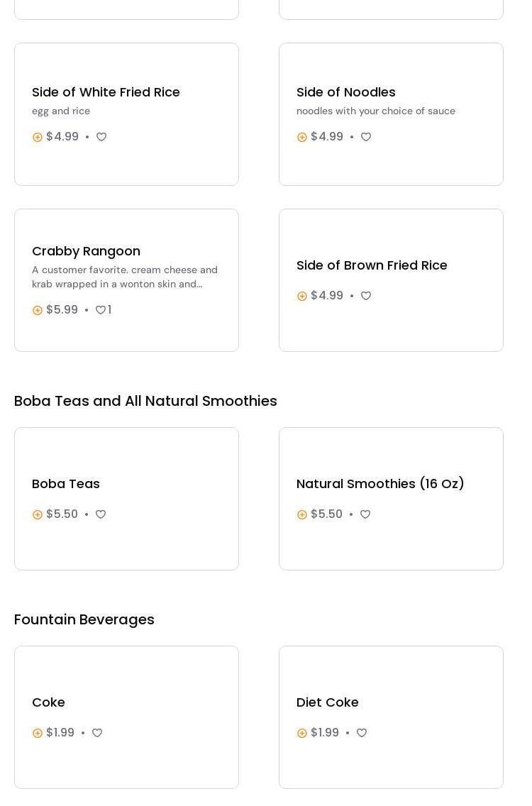Like the Coke beverage item
Screen dimensions: 532x806
click(97, 733)
